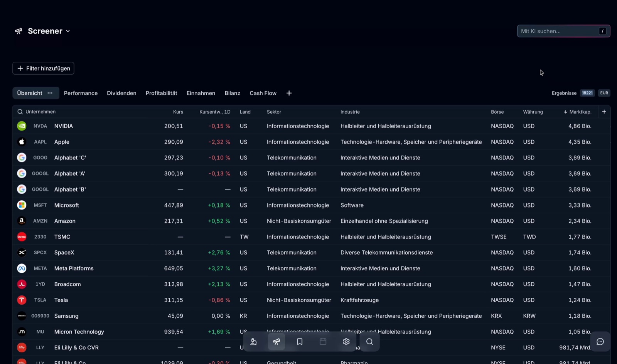
Task: Expand the Screener title dropdown
Action: pyautogui.click(x=68, y=31)
